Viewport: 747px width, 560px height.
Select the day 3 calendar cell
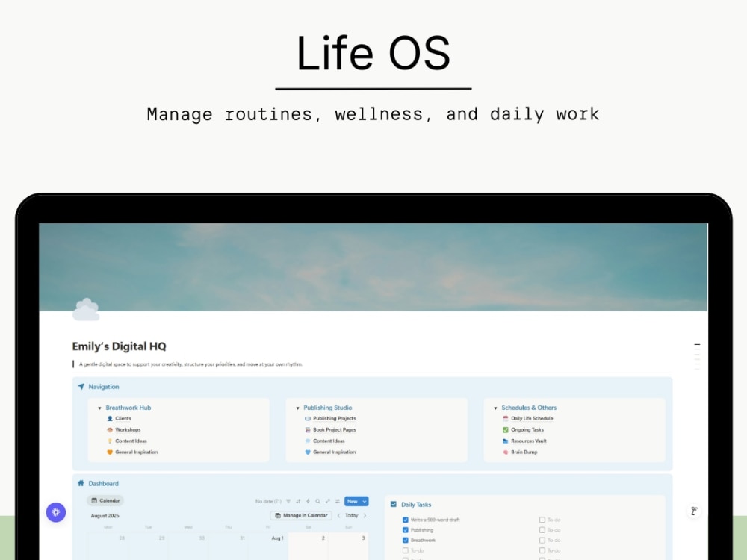(348, 547)
